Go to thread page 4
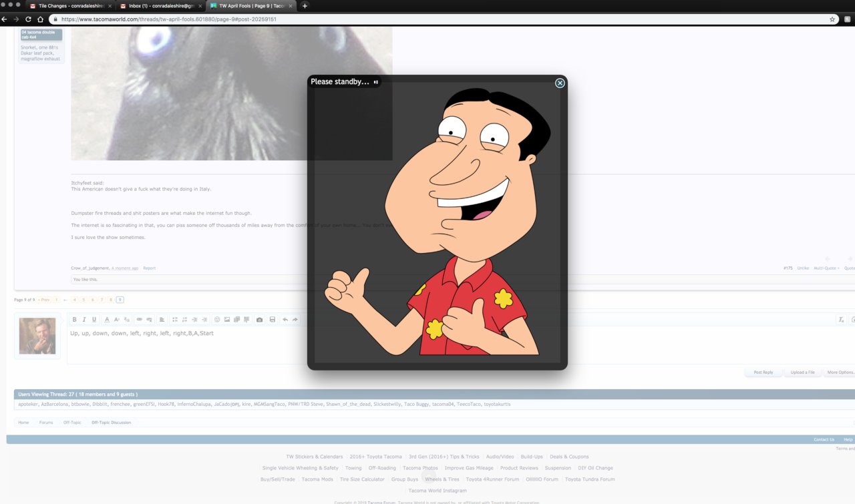 (x=74, y=300)
